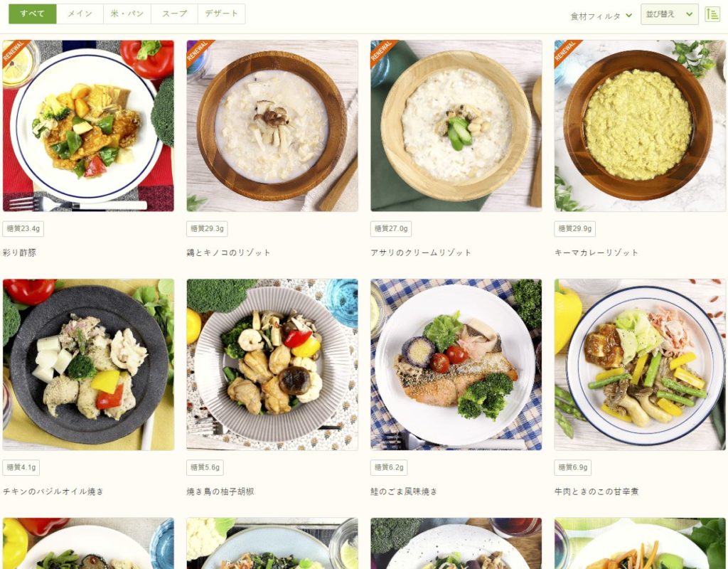Click the キーマカレーリゾット title link
The width and height of the screenshot is (728, 569).
tap(596, 252)
